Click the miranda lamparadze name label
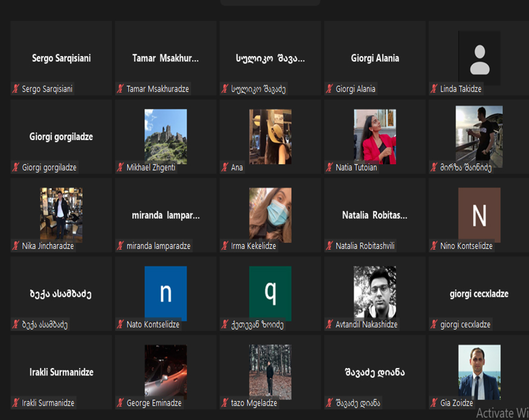This screenshot has height=420, width=529. point(159,246)
